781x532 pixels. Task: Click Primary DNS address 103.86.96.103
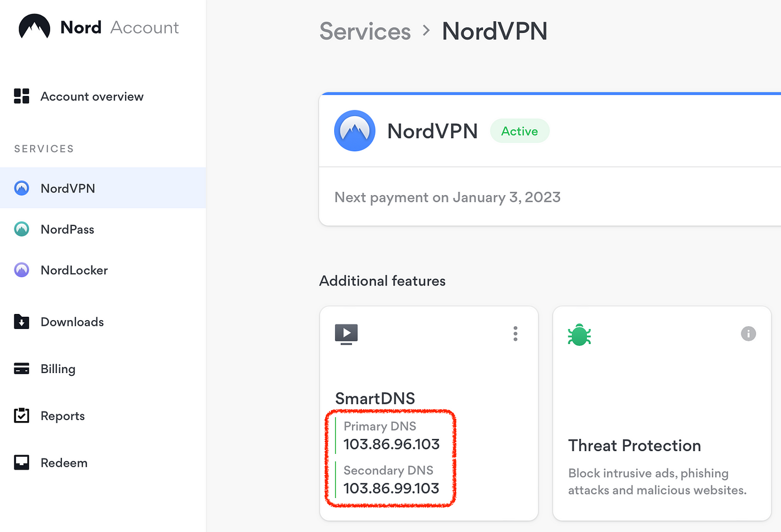392,444
